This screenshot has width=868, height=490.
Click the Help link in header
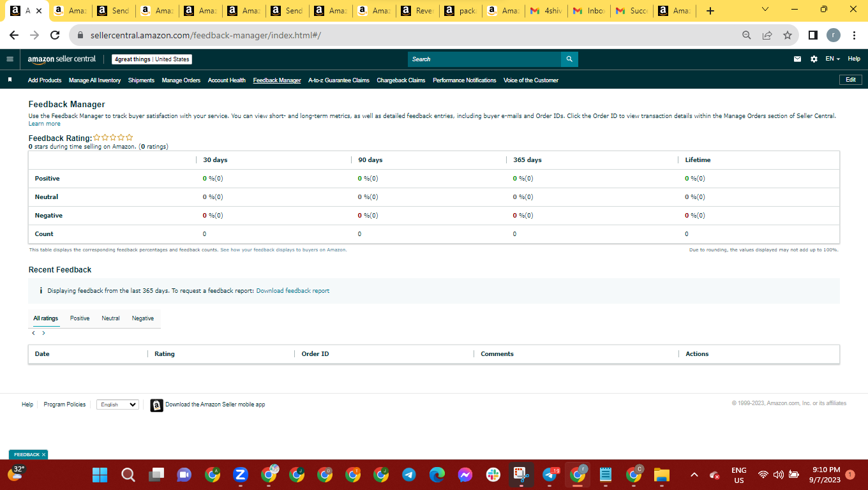[x=854, y=59]
